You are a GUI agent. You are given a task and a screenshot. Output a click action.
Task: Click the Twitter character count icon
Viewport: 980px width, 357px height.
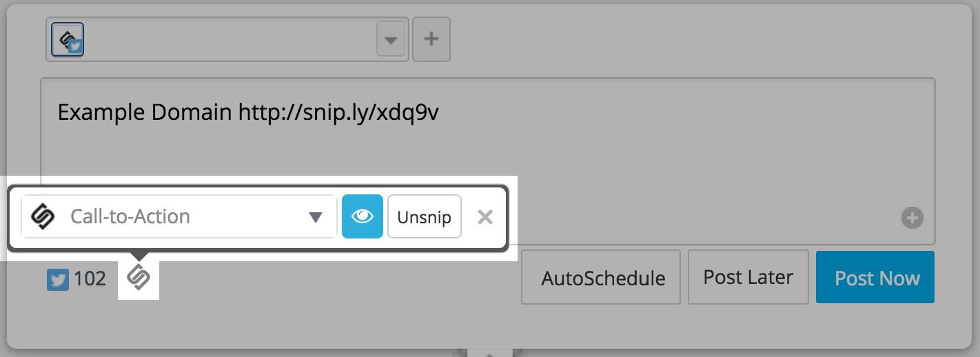(x=58, y=279)
